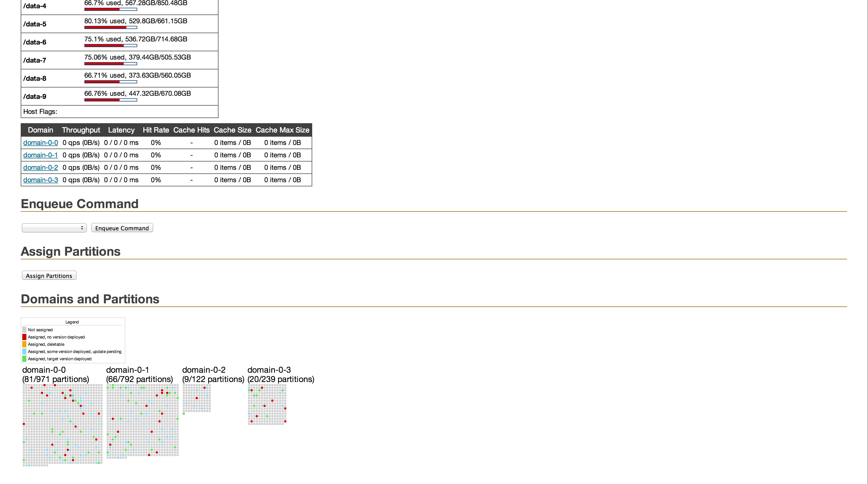
Task: Click the Hit Rate column header
Action: click(155, 129)
